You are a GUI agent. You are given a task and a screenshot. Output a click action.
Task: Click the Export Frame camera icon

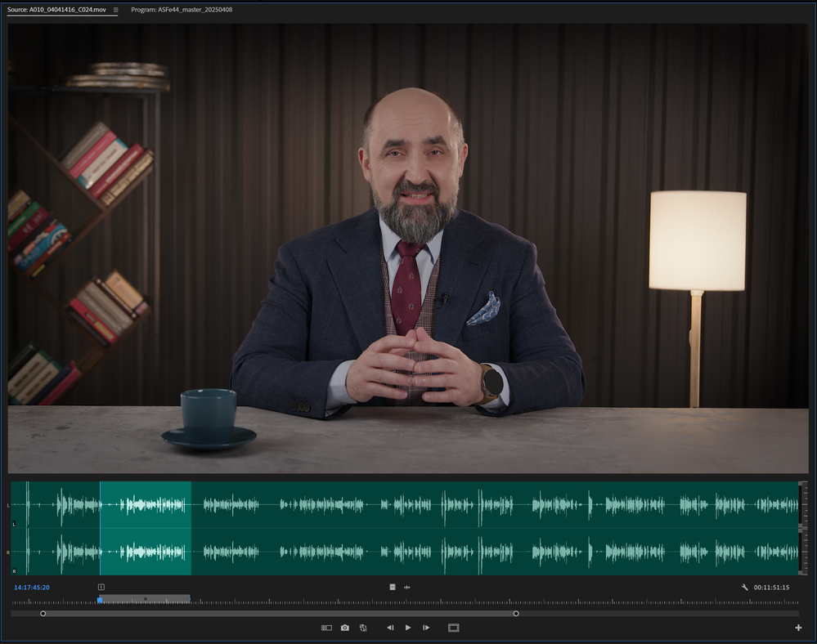coord(345,628)
